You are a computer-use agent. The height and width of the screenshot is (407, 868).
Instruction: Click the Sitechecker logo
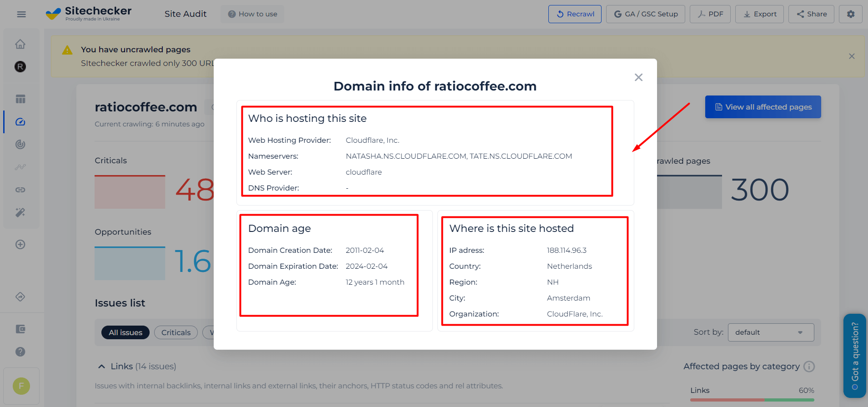click(x=89, y=14)
